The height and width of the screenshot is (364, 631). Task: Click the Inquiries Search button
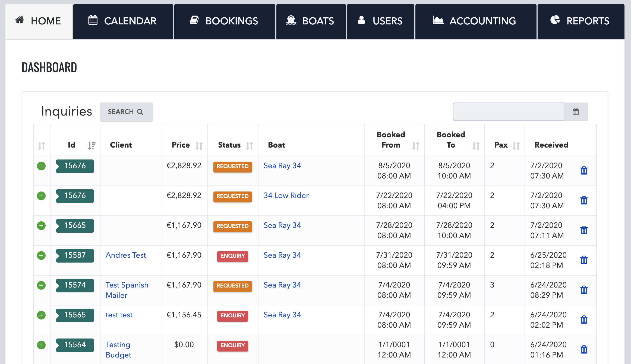tap(126, 112)
